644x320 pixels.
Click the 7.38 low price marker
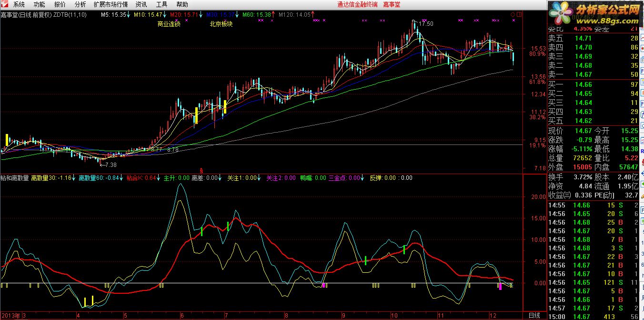110,165
